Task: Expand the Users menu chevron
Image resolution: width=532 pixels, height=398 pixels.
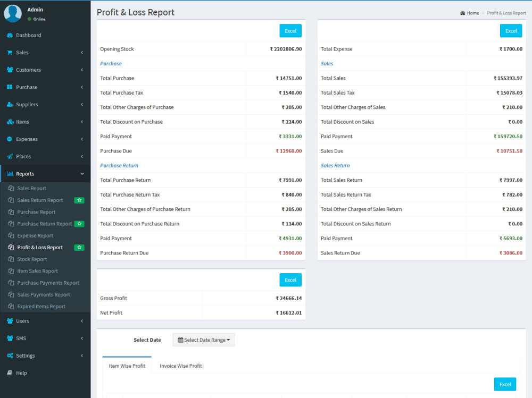Action: (x=82, y=321)
